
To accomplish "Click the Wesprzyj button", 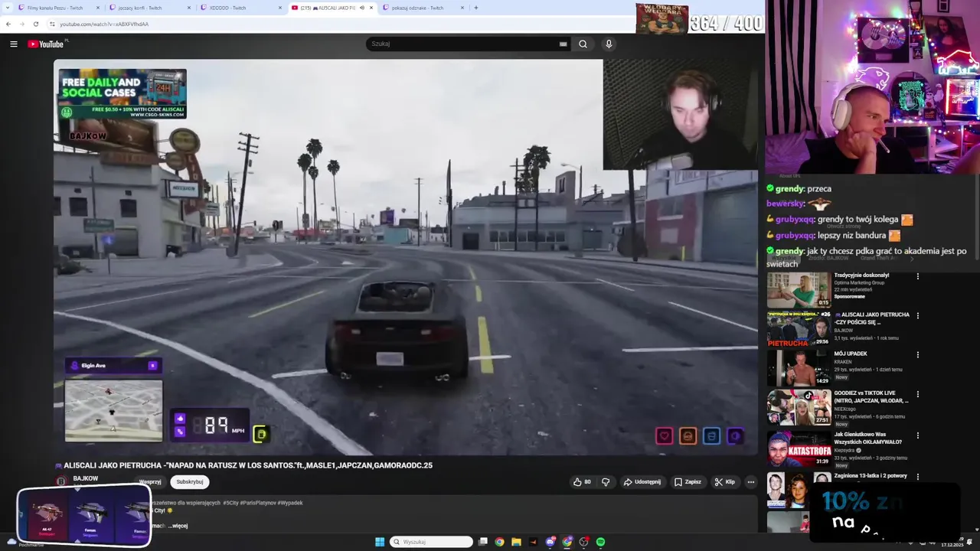I will pos(150,482).
